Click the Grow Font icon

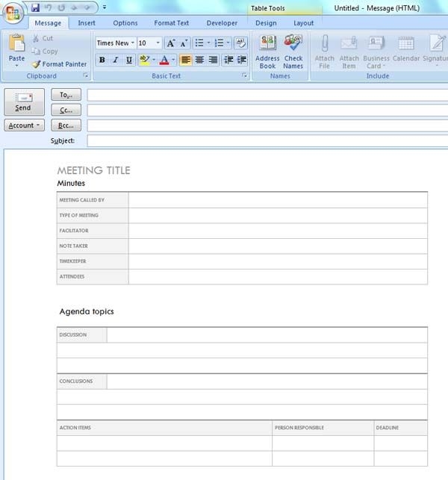click(x=169, y=43)
